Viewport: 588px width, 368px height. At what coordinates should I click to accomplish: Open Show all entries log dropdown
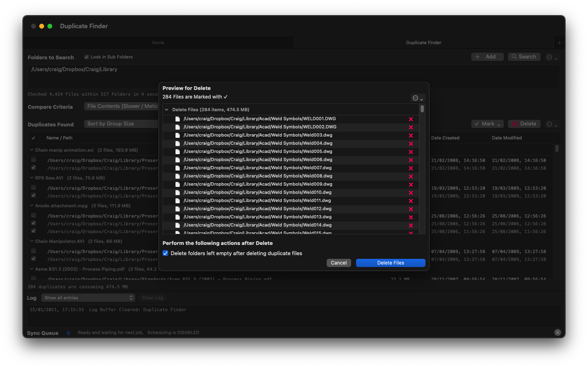point(88,298)
